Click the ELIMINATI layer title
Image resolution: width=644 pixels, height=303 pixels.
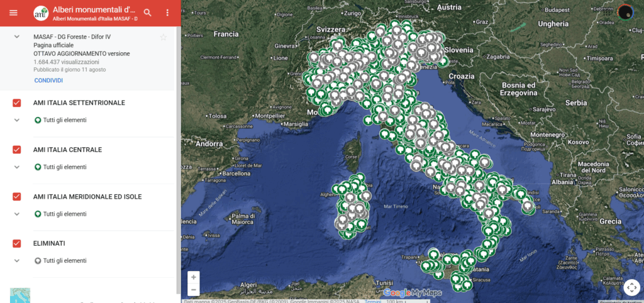49,243
